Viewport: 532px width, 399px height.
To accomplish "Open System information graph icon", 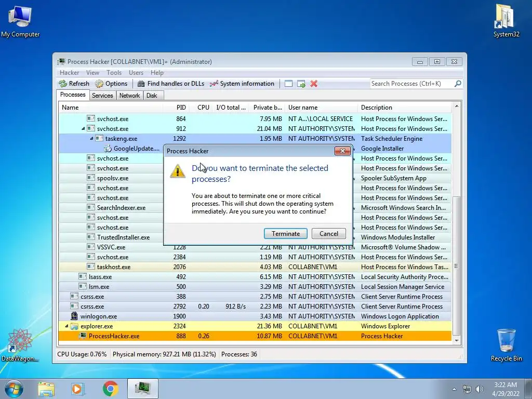I will pos(214,84).
